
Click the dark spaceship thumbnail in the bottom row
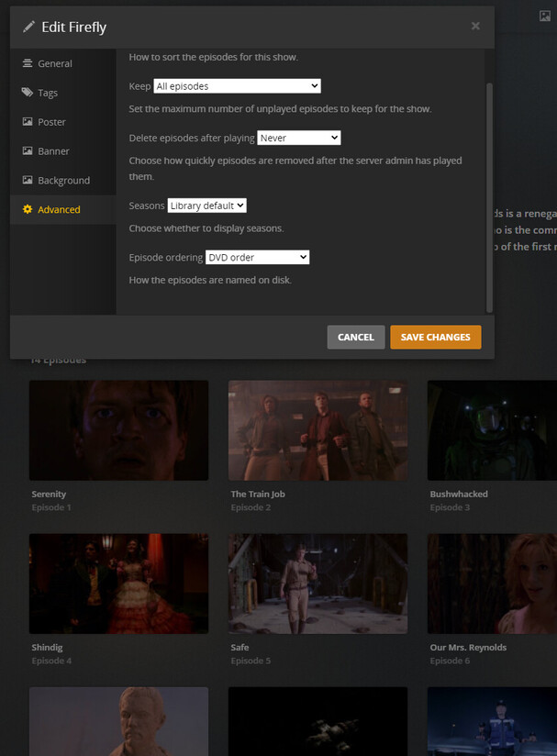(x=317, y=721)
